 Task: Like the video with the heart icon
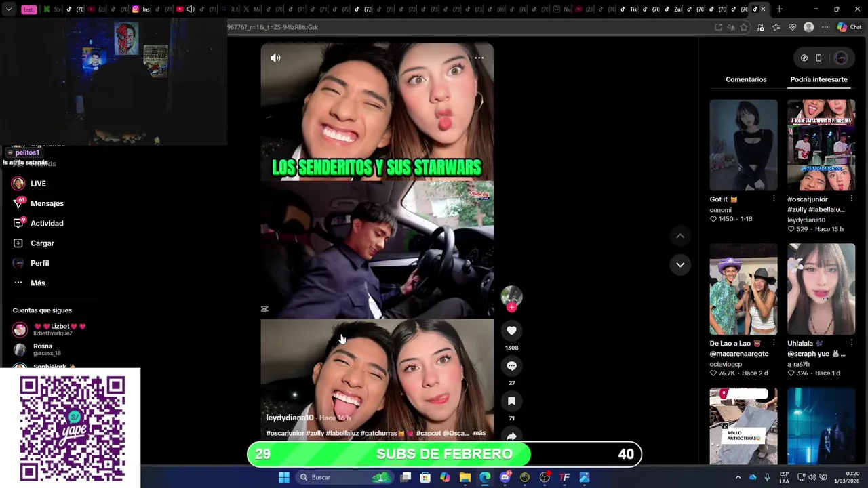[511, 331]
